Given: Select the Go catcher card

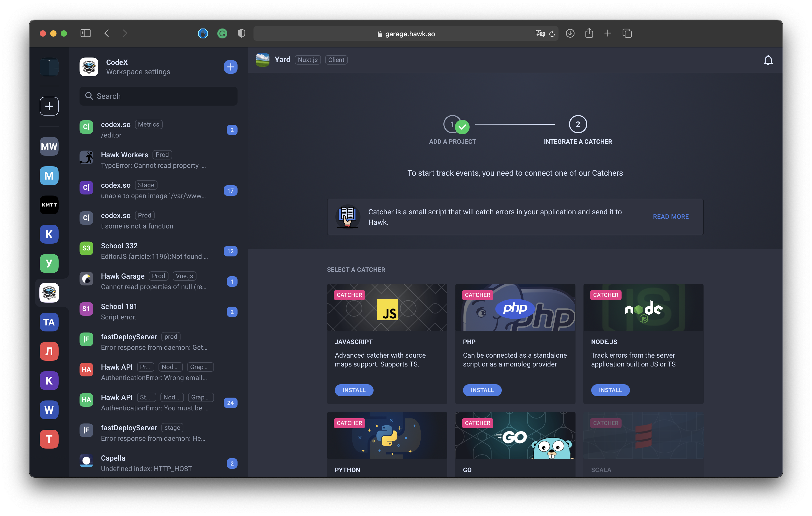Looking at the screenshot, I should pyautogui.click(x=515, y=444).
